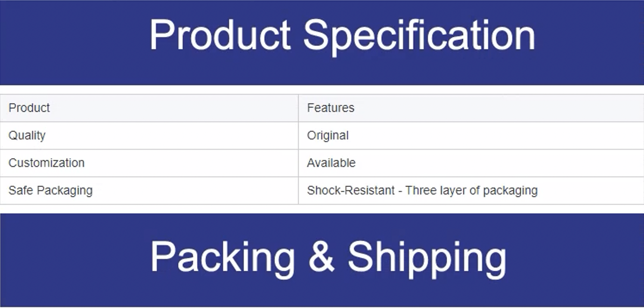The height and width of the screenshot is (308, 644).
Task: Click the Available value cell
Action: coord(331,163)
